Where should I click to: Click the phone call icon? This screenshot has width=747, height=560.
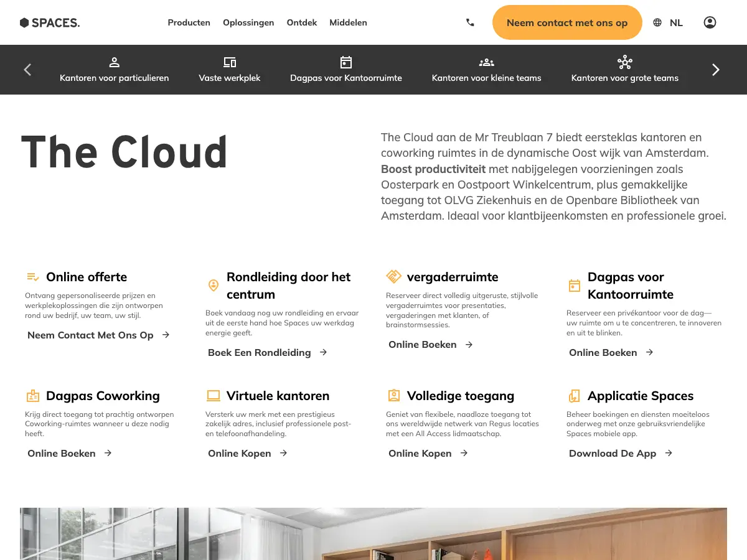470,22
